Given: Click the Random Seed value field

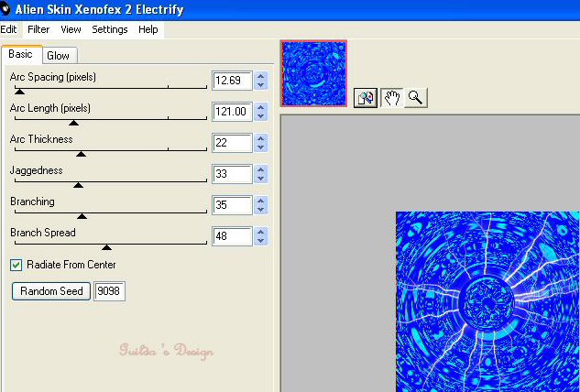Looking at the screenshot, I should [109, 291].
